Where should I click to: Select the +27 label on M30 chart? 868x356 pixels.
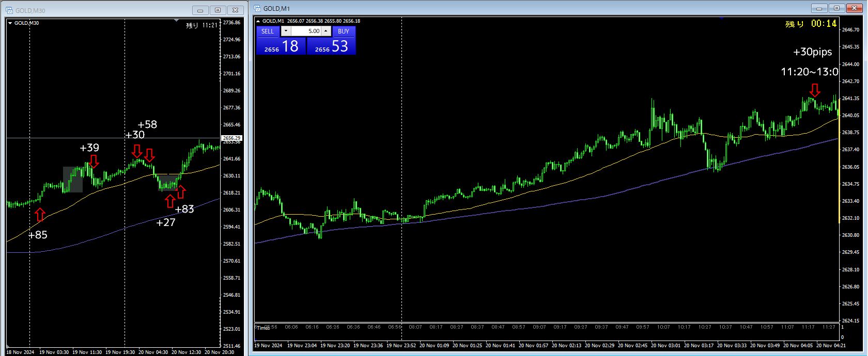click(166, 222)
